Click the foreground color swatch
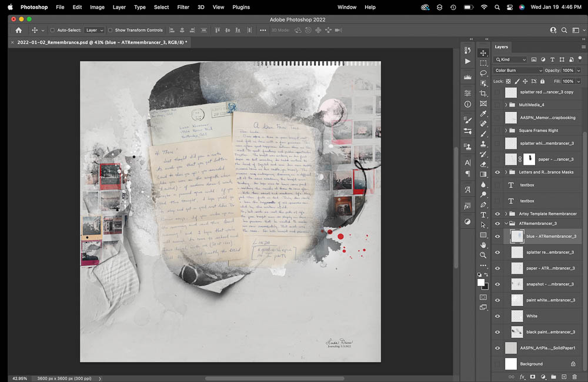Screen dimensions: 588x382 point(480,283)
